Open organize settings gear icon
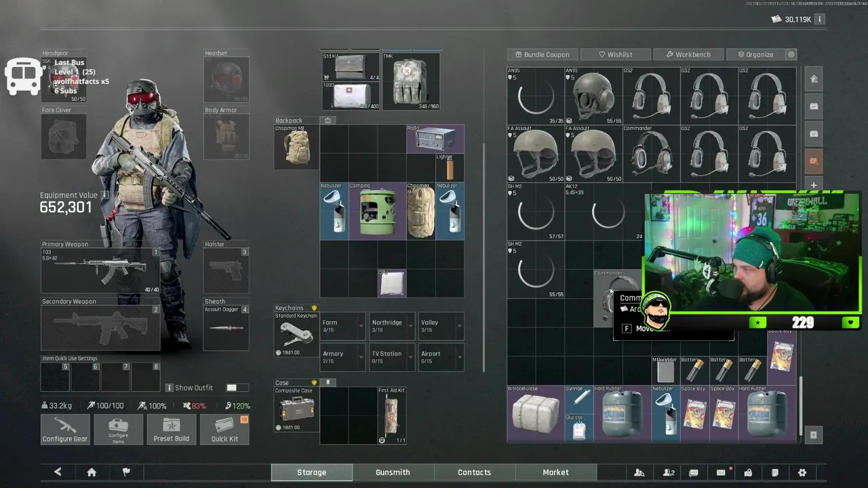 click(791, 54)
